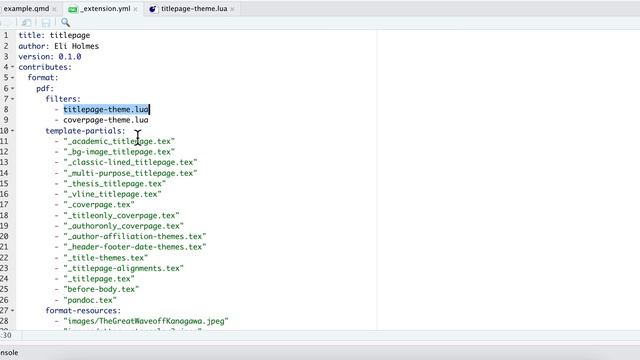Close the titlepage-theme.lua tab
This screenshot has width=640, height=360.
click(232, 9)
